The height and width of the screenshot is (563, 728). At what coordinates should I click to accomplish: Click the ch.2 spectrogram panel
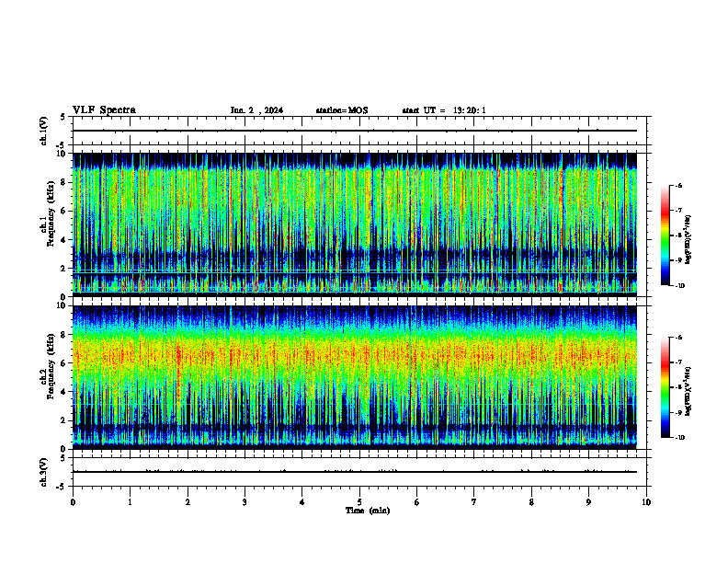(x=355, y=377)
